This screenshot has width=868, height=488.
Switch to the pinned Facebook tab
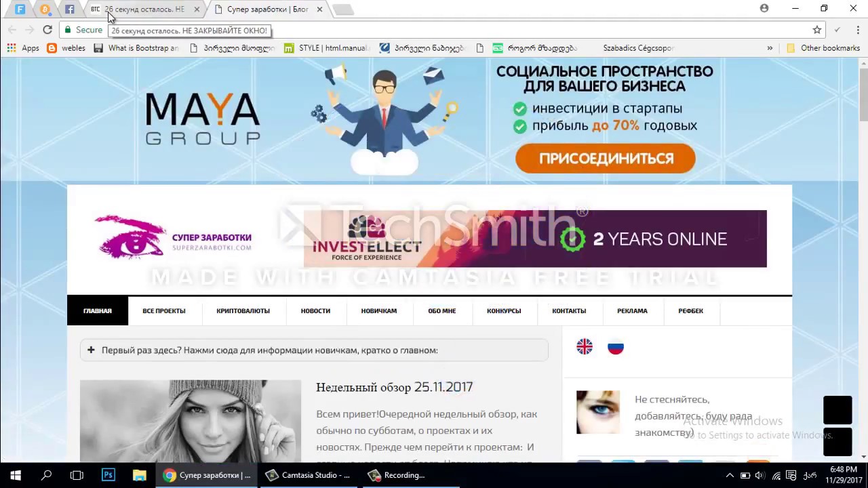click(69, 9)
